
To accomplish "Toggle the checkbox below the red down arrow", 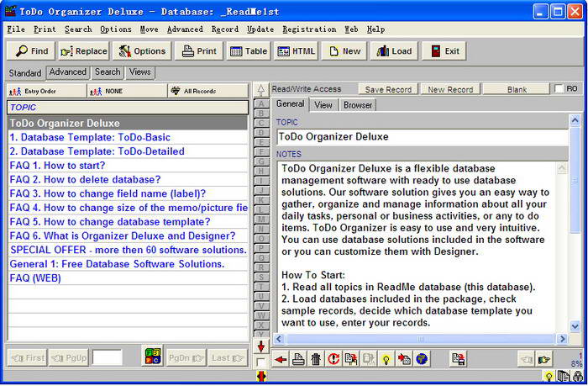I will [260, 362].
